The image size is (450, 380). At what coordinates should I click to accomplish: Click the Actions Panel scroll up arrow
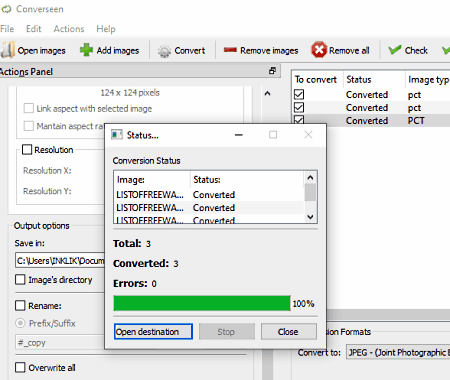[268, 94]
